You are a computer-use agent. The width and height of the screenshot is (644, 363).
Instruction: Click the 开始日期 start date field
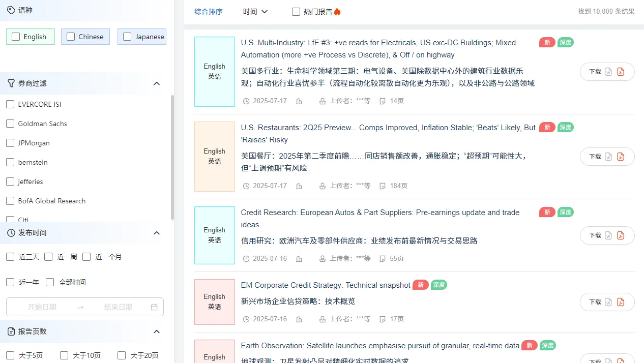pos(42,307)
